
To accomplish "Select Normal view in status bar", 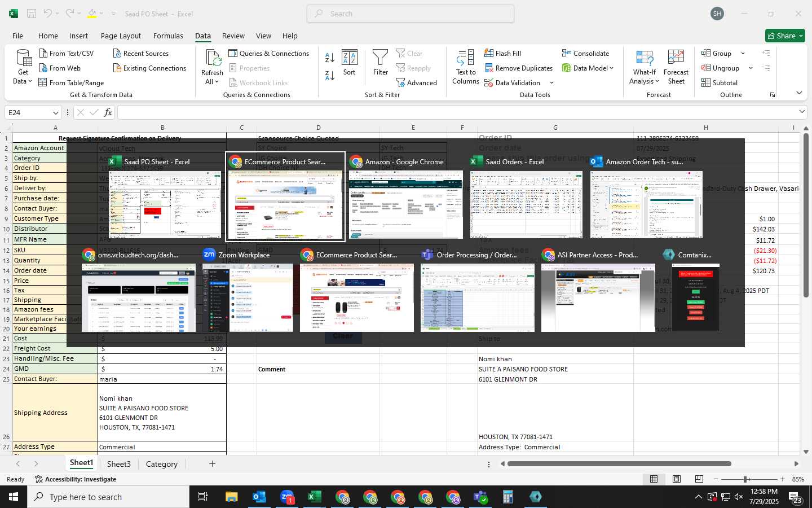I will [654, 479].
